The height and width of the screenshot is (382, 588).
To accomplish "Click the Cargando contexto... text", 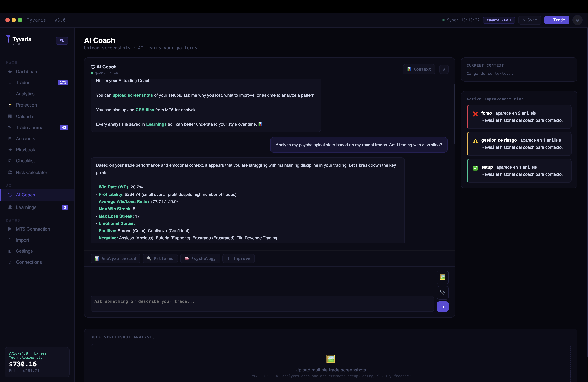I will click(490, 73).
